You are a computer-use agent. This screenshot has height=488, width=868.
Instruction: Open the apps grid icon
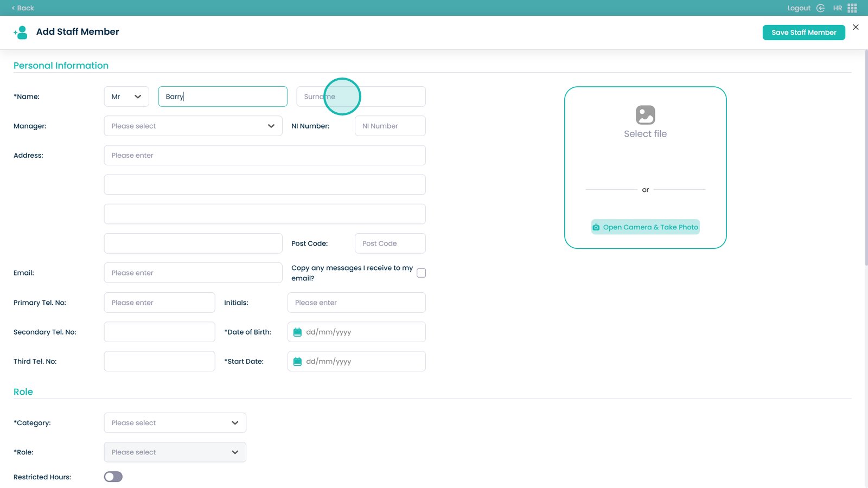(x=852, y=8)
